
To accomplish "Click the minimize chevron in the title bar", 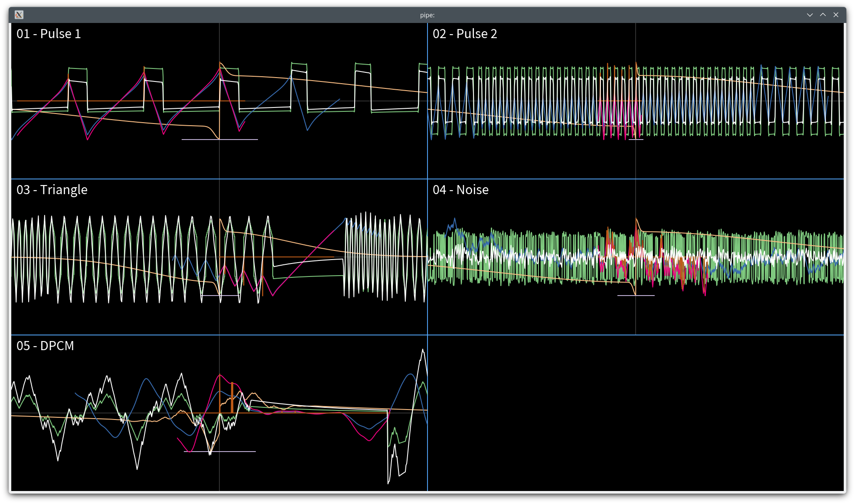I will coord(810,15).
